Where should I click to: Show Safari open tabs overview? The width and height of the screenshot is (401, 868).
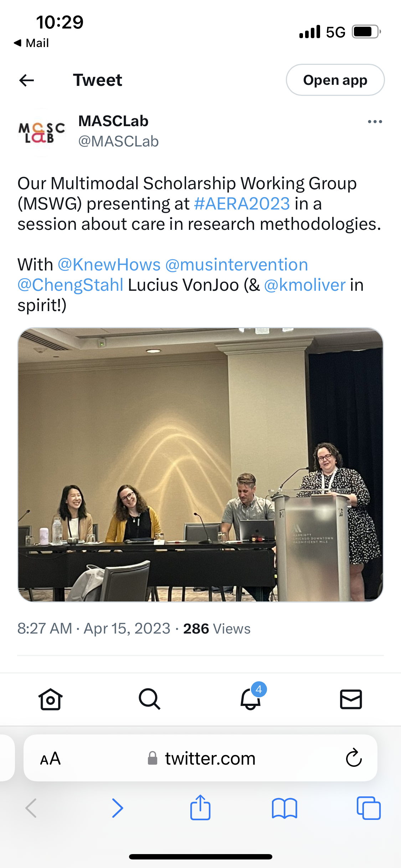coord(369,808)
